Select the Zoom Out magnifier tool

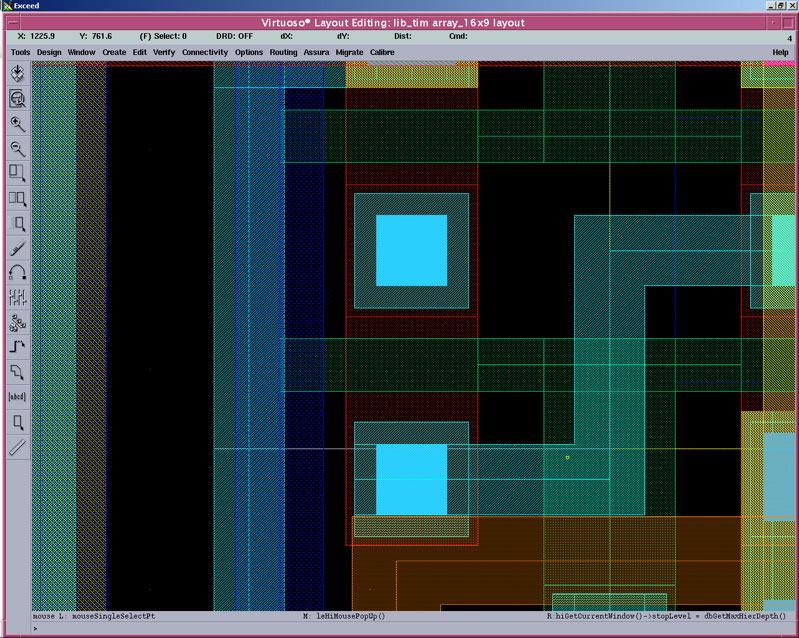coord(17,149)
